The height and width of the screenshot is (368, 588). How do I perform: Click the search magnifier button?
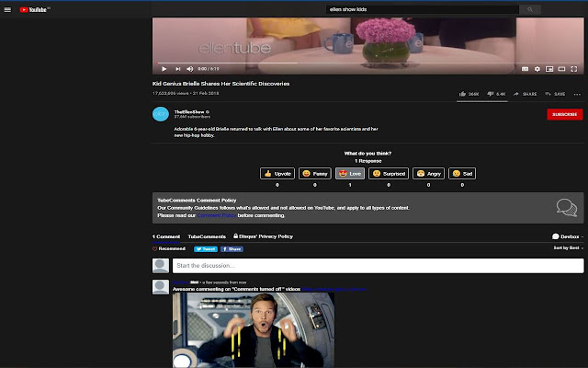(530, 9)
